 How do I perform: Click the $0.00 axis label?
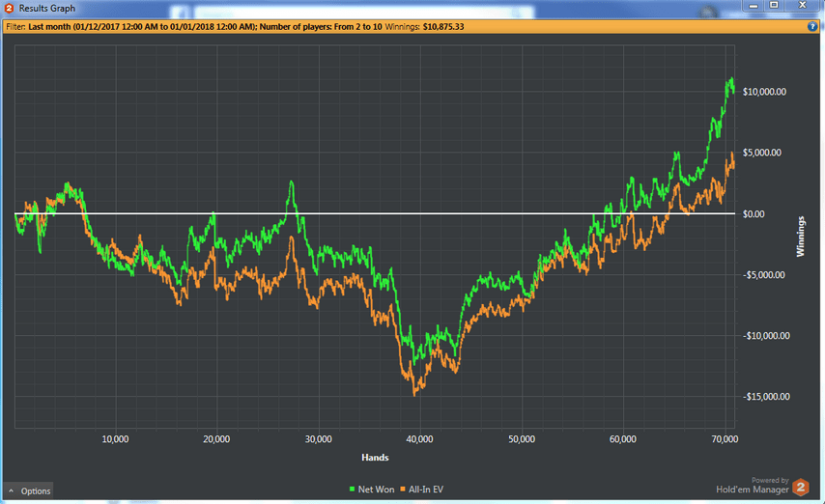(754, 214)
